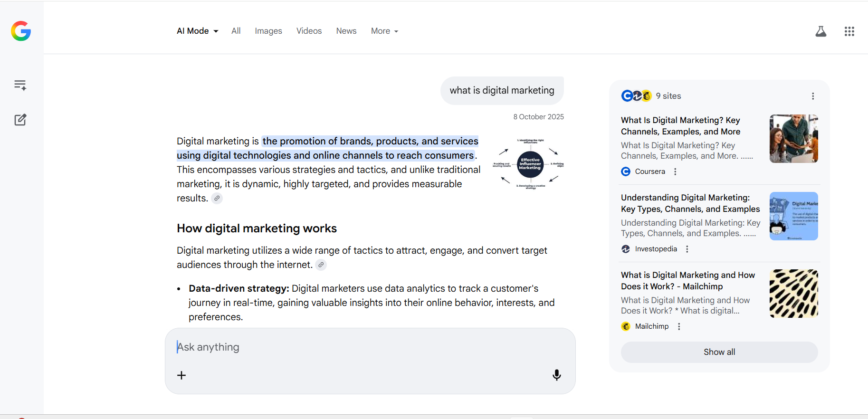Click the Google logo
Viewport: 868px width, 419px height.
click(21, 31)
